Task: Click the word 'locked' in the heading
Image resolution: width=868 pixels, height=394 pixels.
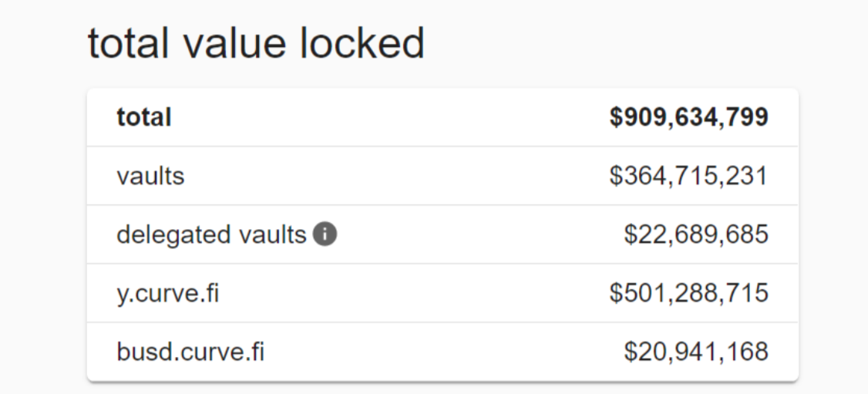Action: [x=362, y=43]
